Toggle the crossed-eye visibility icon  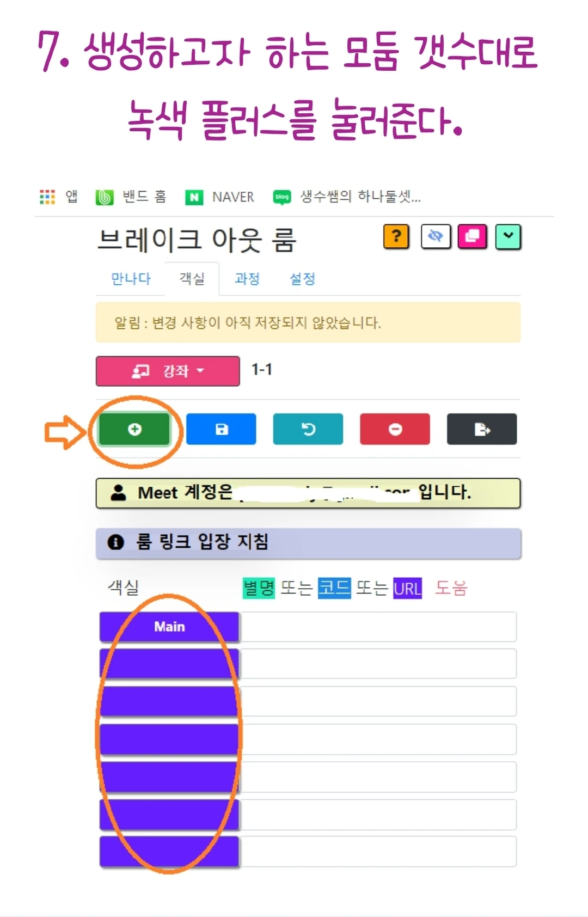coord(435,236)
